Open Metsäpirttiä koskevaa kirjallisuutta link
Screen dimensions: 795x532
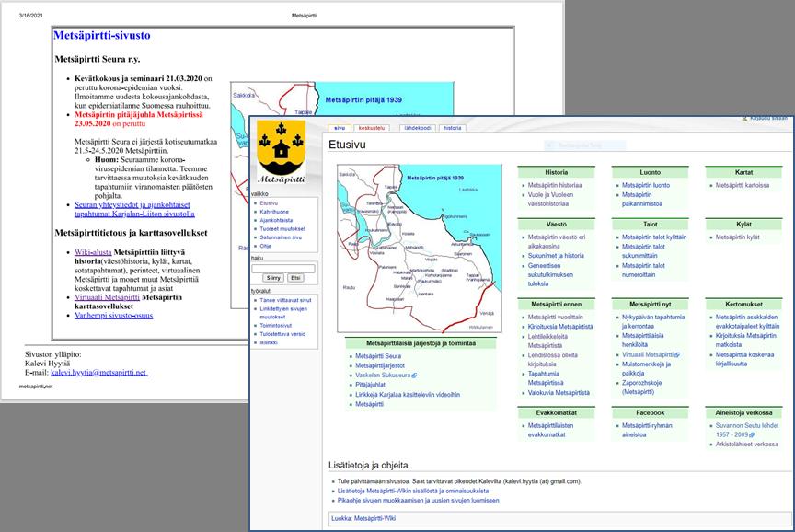click(744, 359)
